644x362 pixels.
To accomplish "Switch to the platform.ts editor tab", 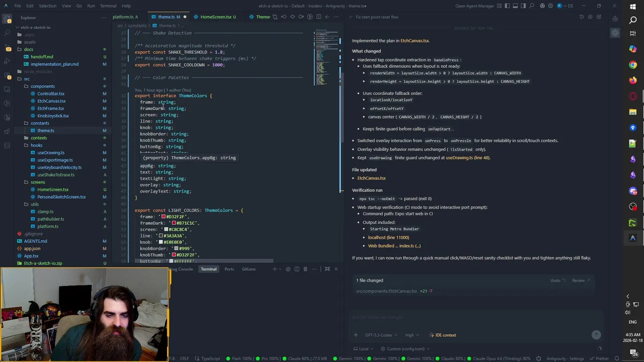I will pyautogui.click(x=125, y=17).
